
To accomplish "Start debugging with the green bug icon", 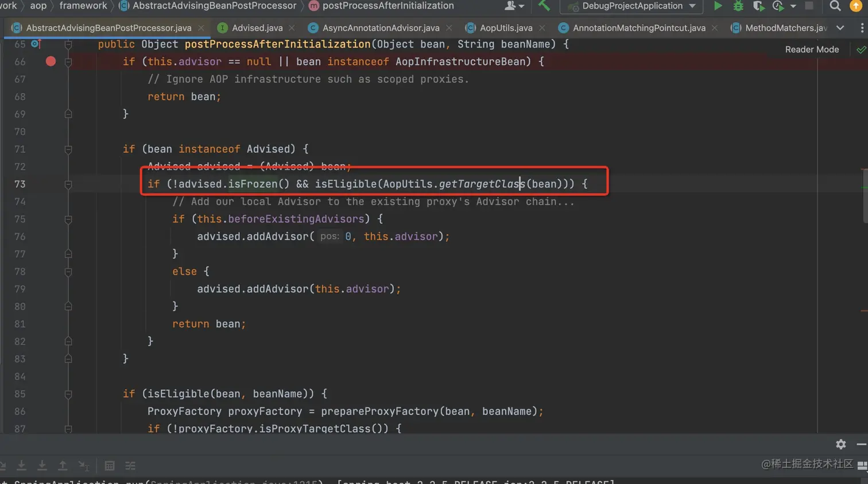I will pyautogui.click(x=738, y=6).
